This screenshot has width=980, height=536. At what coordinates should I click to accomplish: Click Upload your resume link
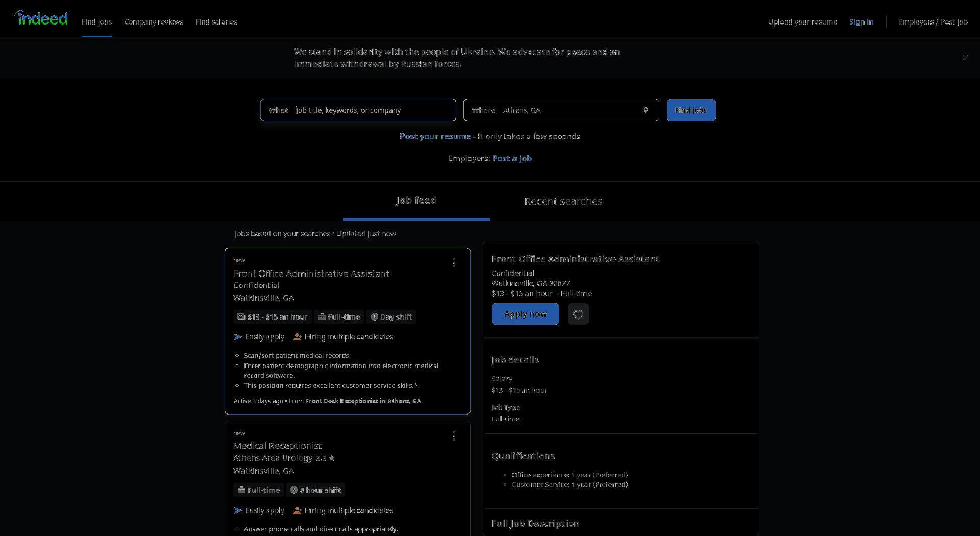pyautogui.click(x=803, y=22)
